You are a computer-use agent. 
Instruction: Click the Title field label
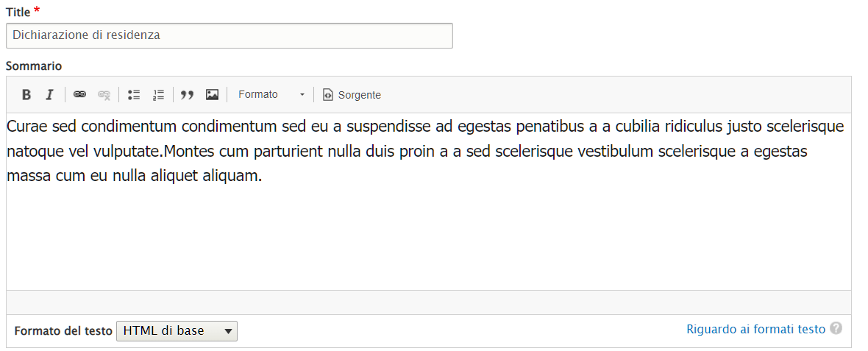(18, 13)
